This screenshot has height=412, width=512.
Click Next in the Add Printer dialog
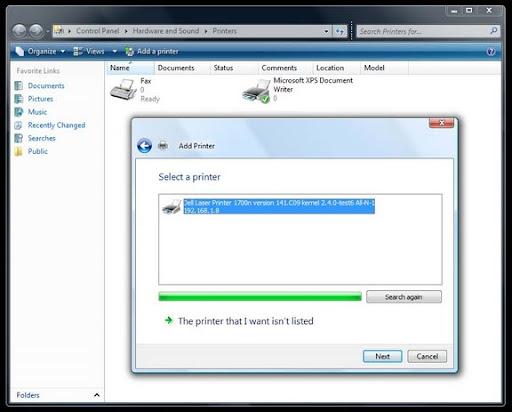(382, 356)
